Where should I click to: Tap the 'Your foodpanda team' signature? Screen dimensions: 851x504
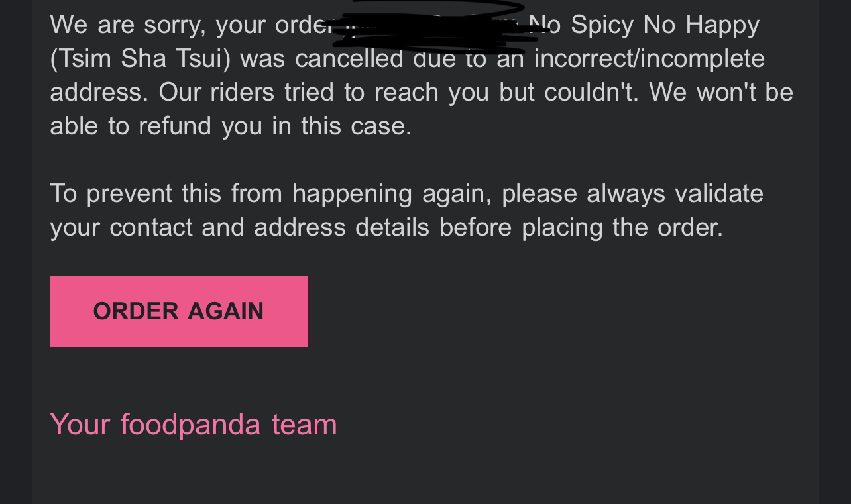pyautogui.click(x=194, y=425)
